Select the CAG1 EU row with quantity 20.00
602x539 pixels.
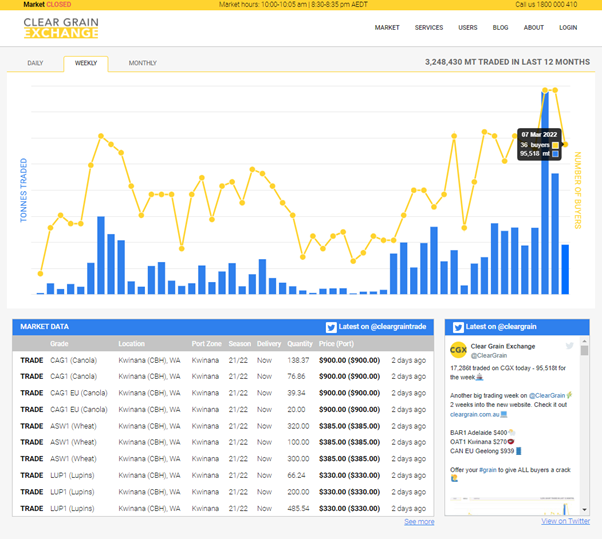coord(223,410)
